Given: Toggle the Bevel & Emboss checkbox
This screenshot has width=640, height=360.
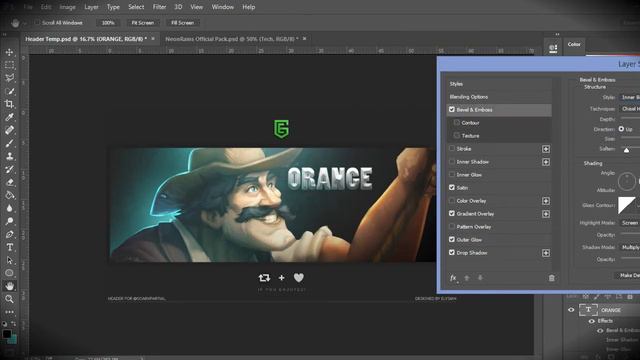Looking at the screenshot, I should tap(452, 109).
